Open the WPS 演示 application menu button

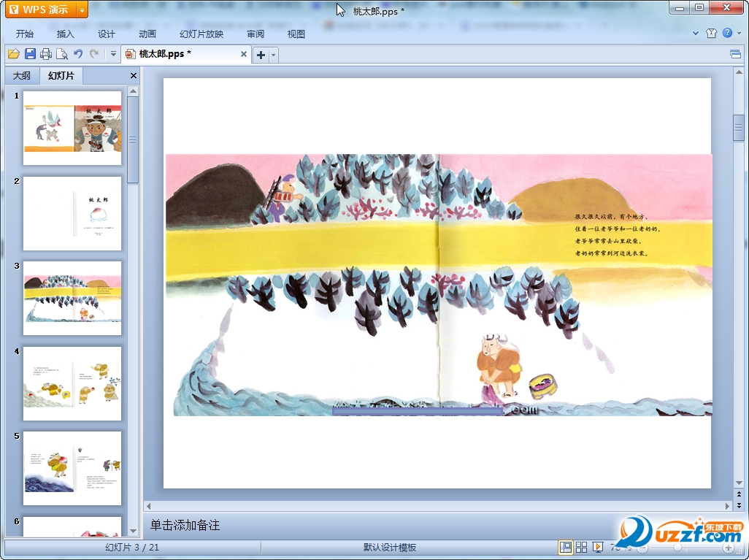41,9
